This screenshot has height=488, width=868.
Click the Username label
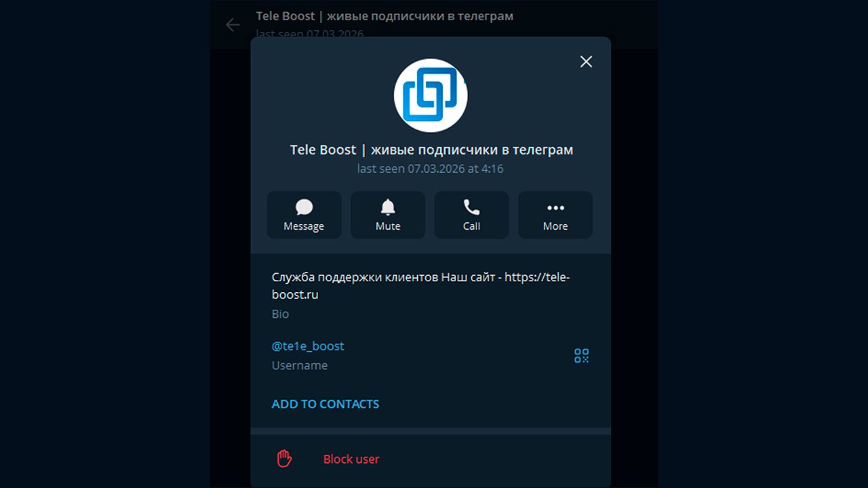click(x=300, y=365)
